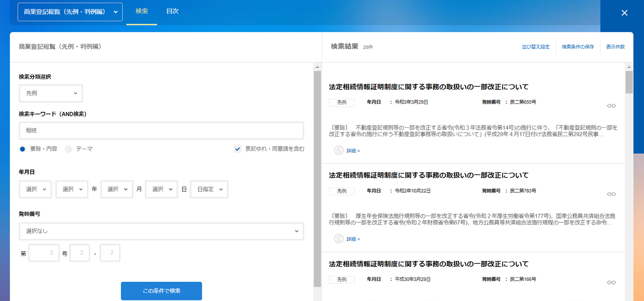Expand the 発翰番号 選択なし dropdown
The height and width of the screenshot is (301, 644).
point(161,231)
